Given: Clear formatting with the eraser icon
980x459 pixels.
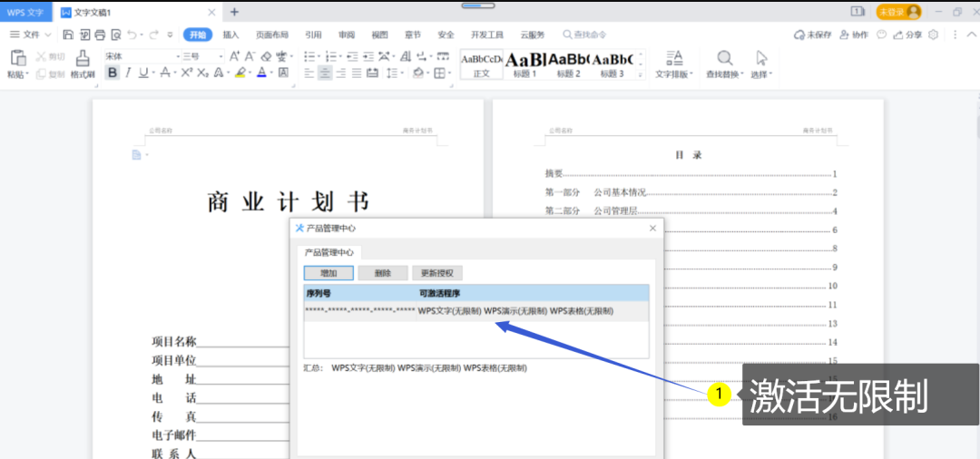Looking at the screenshot, I should coord(266,56).
